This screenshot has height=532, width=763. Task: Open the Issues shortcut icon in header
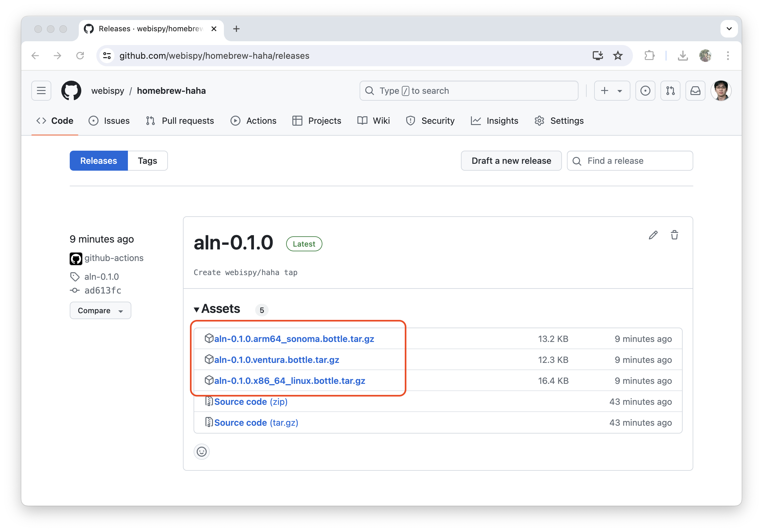[x=645, y=91]
